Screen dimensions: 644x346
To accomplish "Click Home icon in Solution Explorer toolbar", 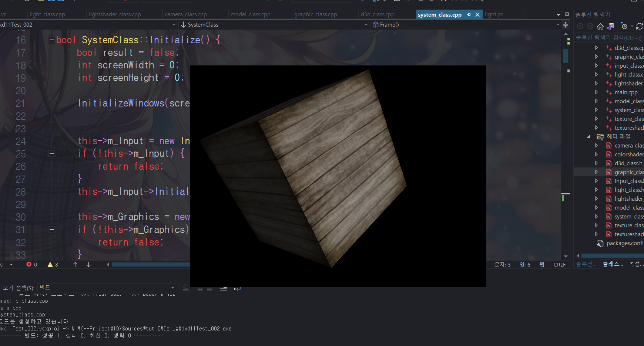I will pyautogui.click(x=600, y=26).
